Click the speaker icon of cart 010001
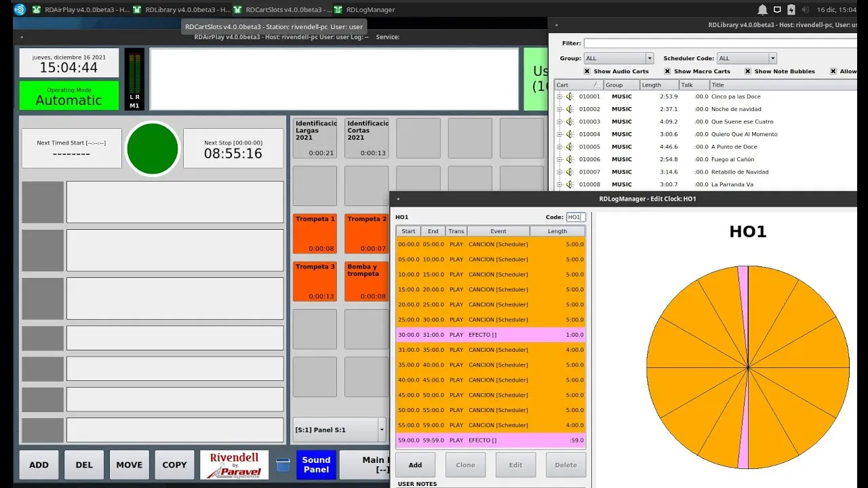Image resolution: width=868 pixels, height=488 pixels. [570, 96]
